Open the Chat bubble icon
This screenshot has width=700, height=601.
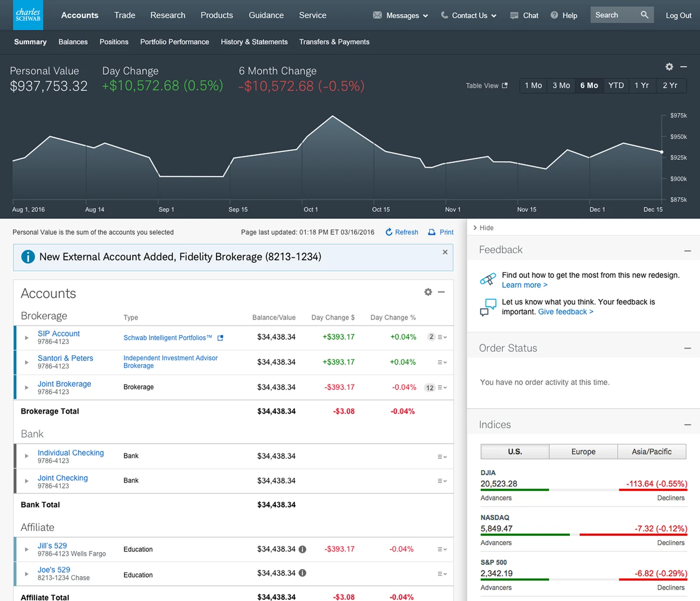515,16
